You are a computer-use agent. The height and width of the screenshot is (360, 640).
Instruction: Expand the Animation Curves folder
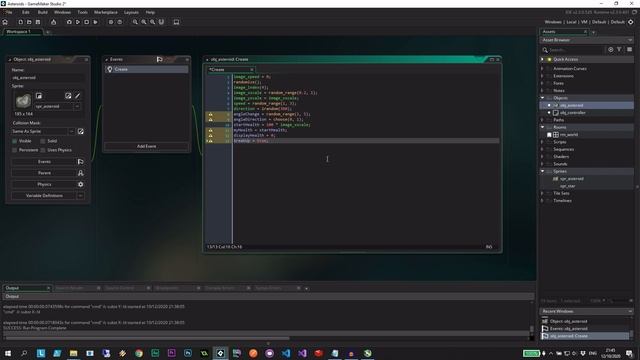(542, 69)
